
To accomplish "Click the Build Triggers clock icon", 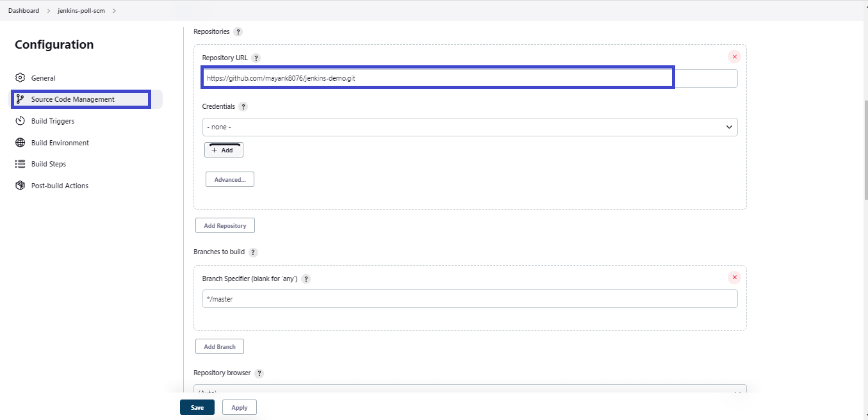I will (20, 121).
